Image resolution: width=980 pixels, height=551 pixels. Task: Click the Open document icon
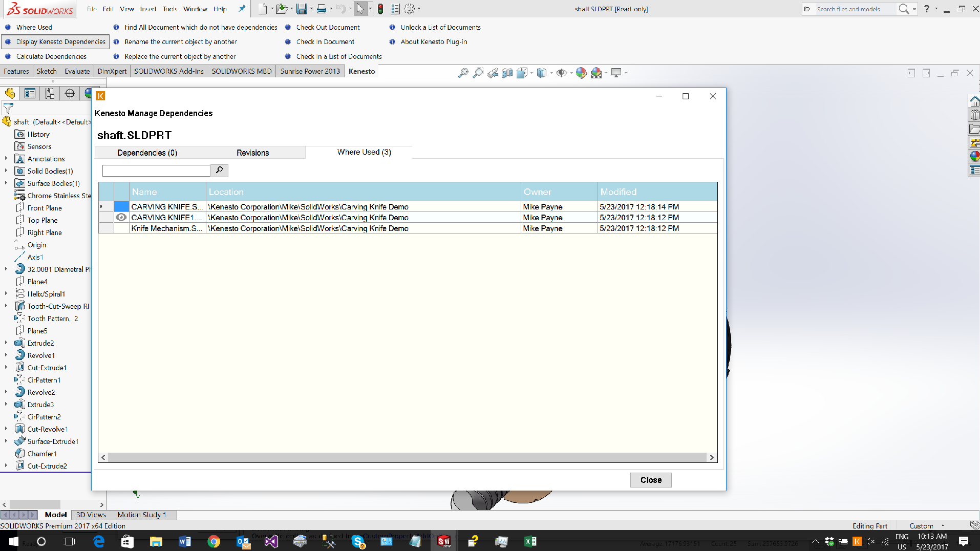pyautogui.click(x=281, y=9)
